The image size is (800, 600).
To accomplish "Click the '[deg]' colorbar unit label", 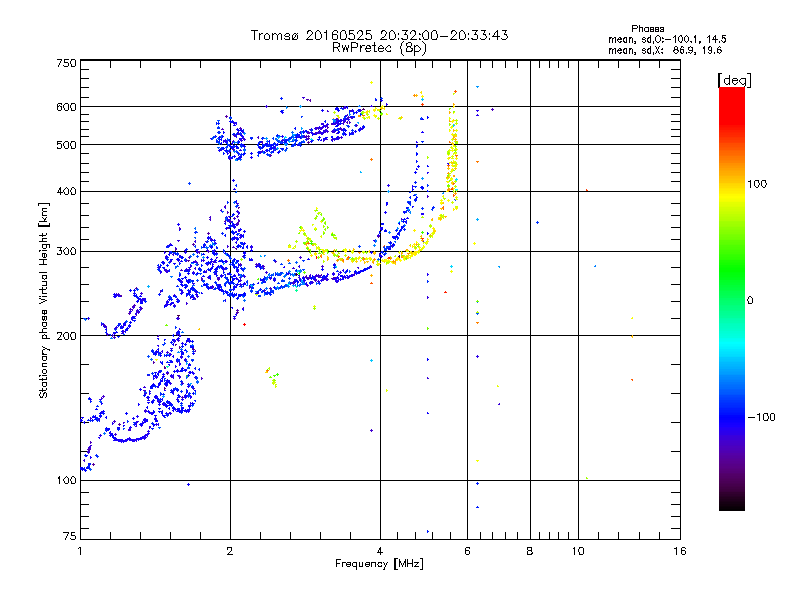I will [x=734, y=80].
